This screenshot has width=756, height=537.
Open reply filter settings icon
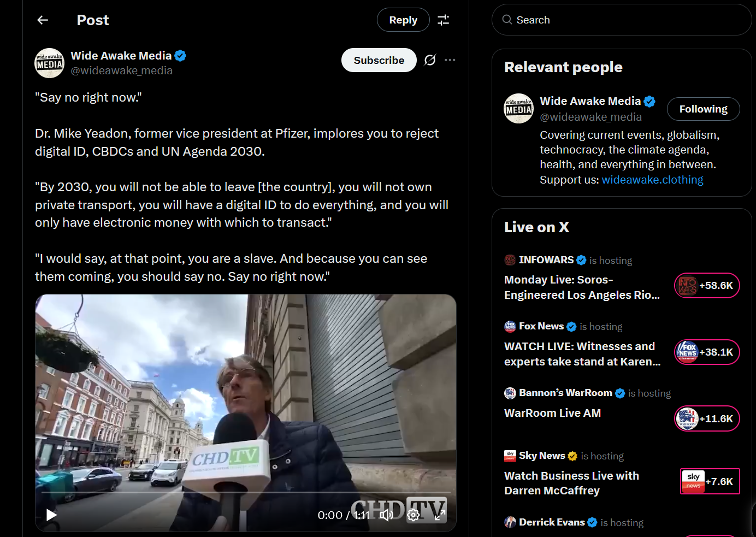tap(444, 20)
